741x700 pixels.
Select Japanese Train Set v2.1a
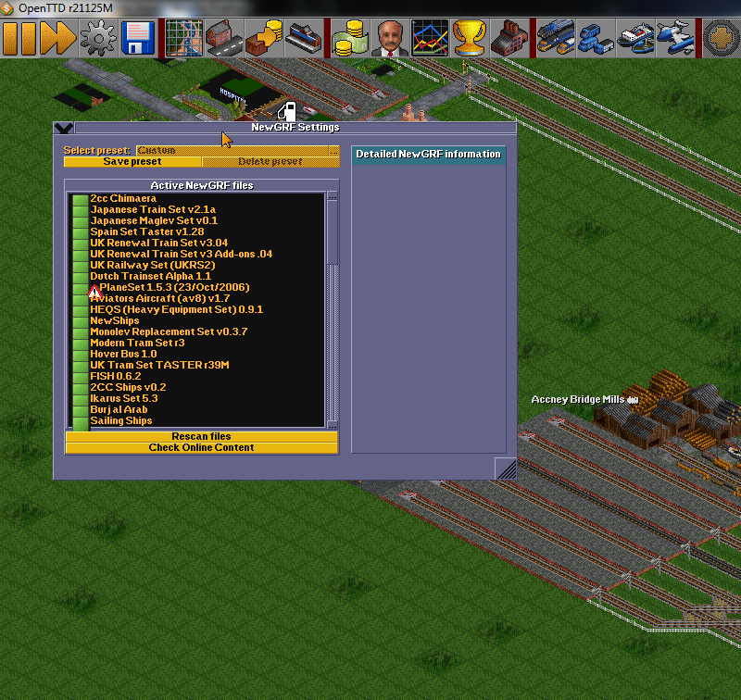196,209
